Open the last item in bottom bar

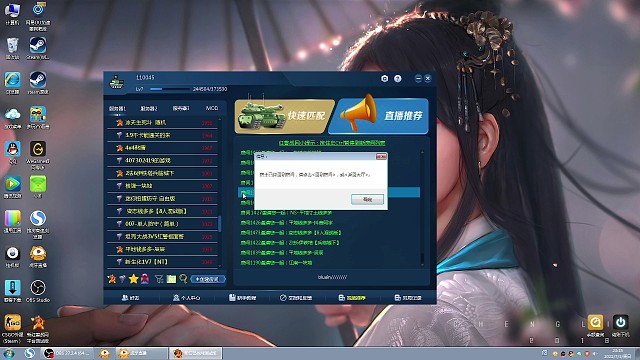408,298
